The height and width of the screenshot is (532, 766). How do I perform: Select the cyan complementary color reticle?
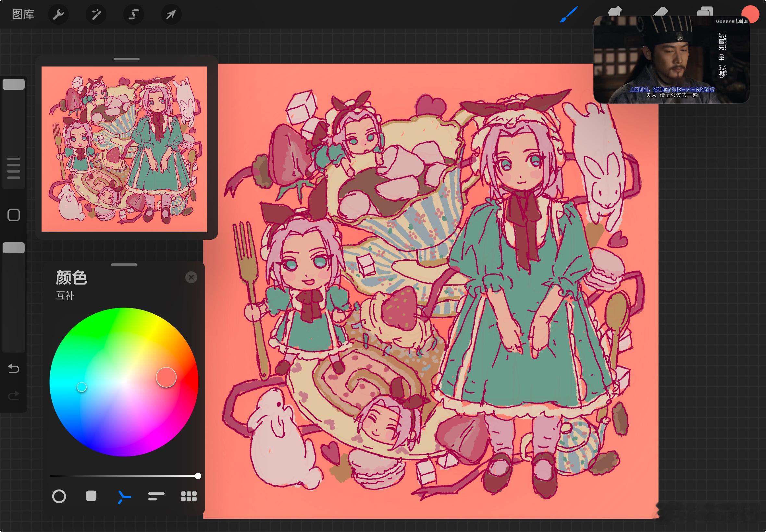point(82,387)
